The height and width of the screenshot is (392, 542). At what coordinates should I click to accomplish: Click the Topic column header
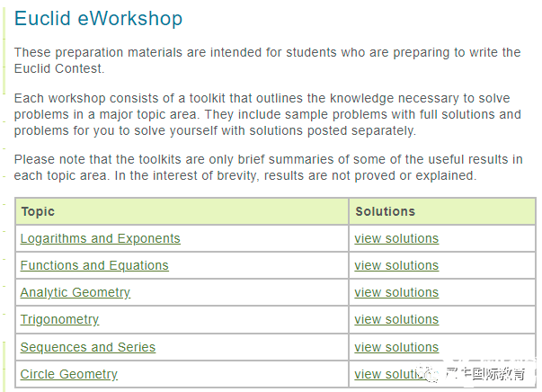coord(38,211)
